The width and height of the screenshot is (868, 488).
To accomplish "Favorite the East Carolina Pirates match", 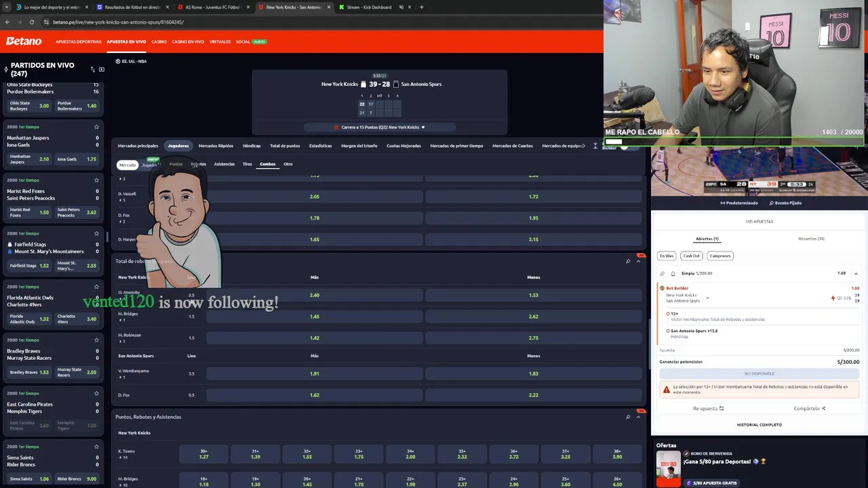I will click(96, 393).
